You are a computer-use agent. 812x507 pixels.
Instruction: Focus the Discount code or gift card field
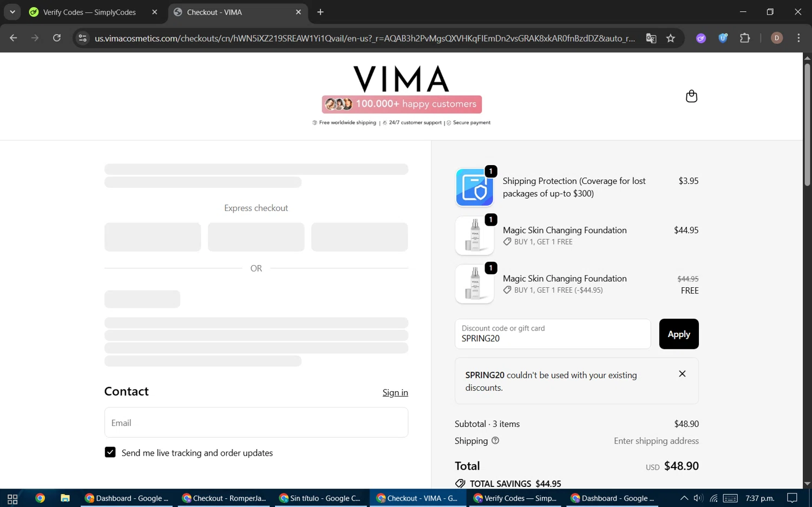(553, 334)
